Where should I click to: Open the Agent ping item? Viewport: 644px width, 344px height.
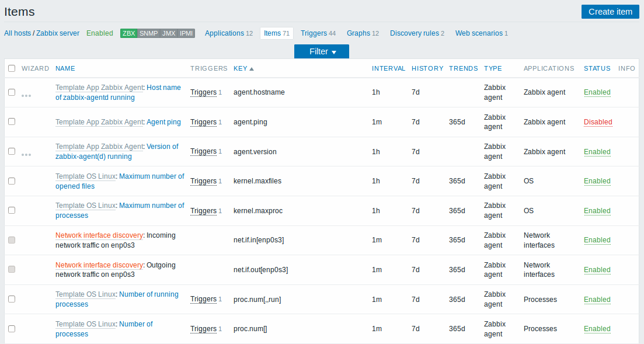pos(163,122)
